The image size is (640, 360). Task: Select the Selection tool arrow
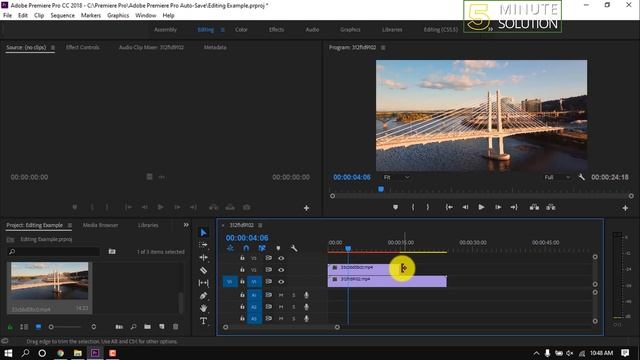pyautogui.click(x=203, y=233)
